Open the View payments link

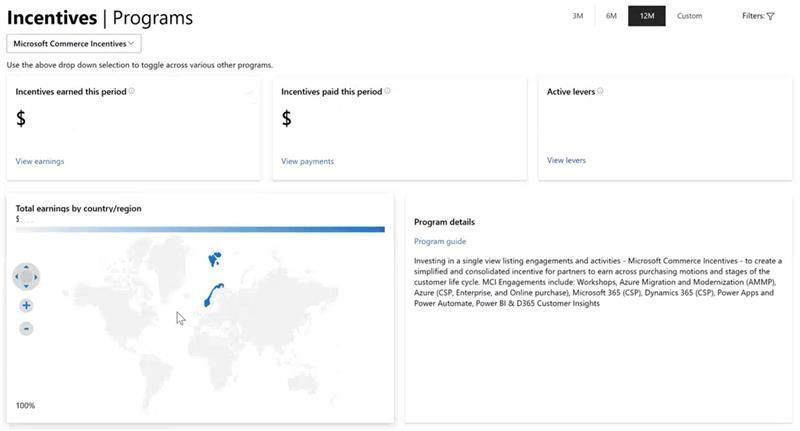coord(307,161)
